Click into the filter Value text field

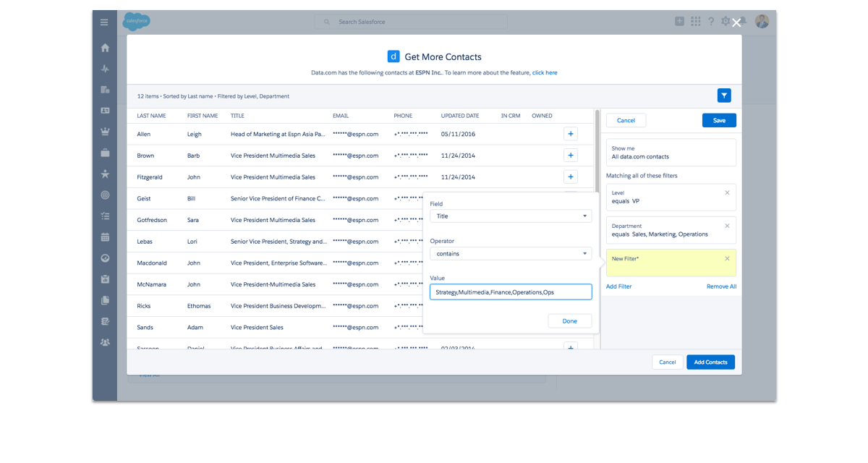tap(510, 292)
